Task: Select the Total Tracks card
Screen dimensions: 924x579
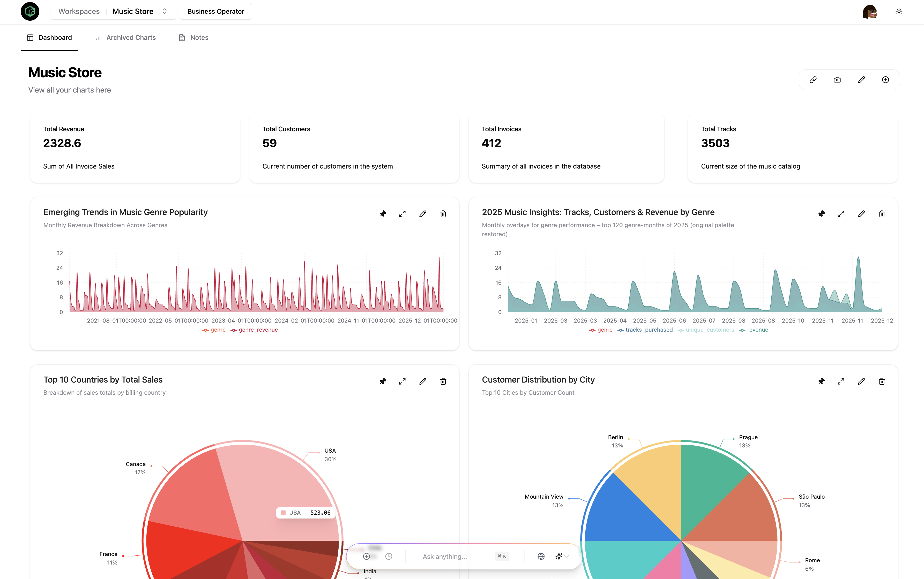Action: [793, 148]
